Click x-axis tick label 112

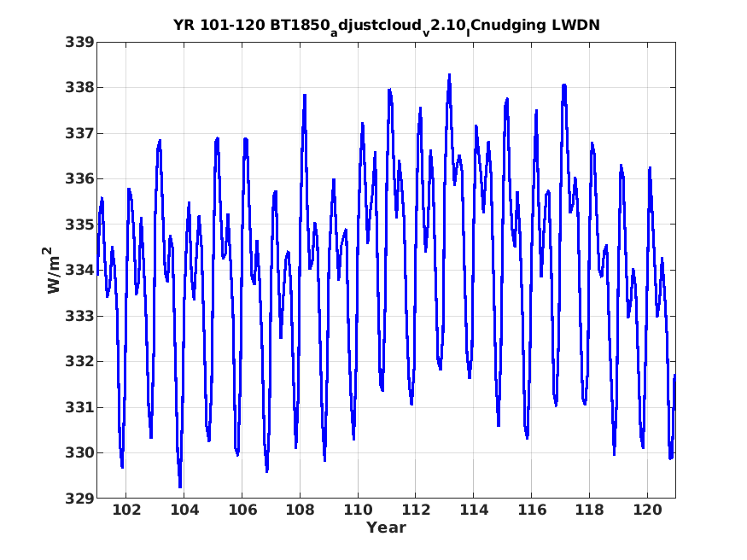[416, 510]
